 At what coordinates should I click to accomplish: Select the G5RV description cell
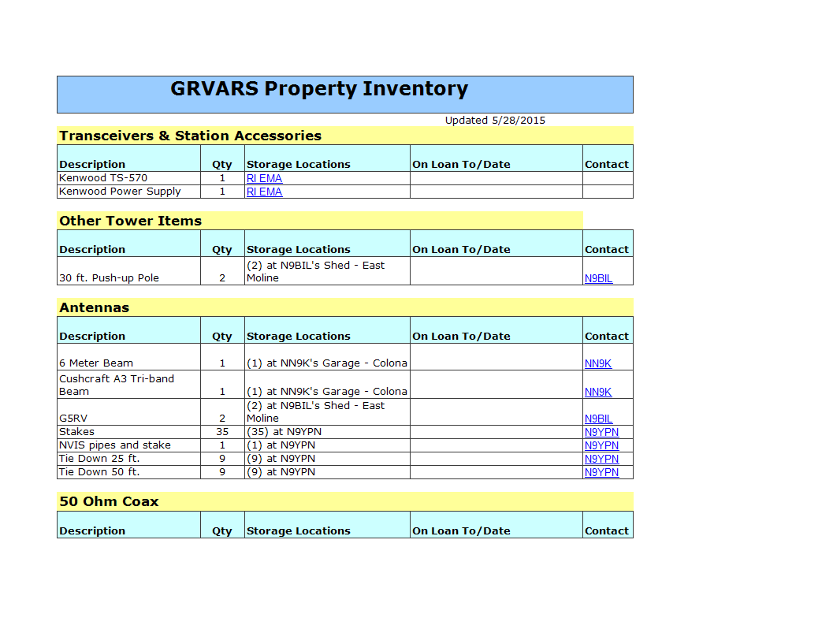click(73, 419)
